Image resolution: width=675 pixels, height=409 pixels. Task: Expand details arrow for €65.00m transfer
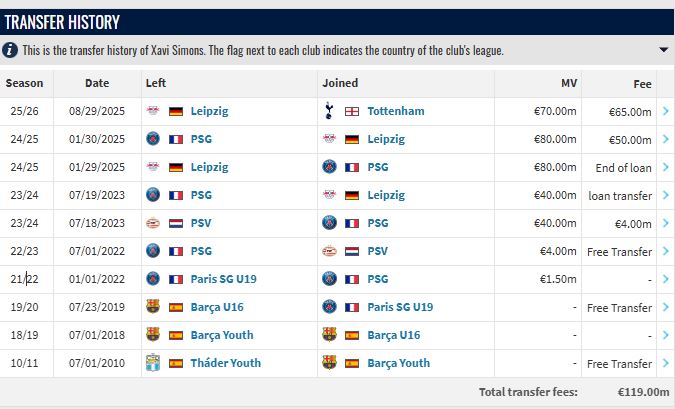click(x=666, y=111)
